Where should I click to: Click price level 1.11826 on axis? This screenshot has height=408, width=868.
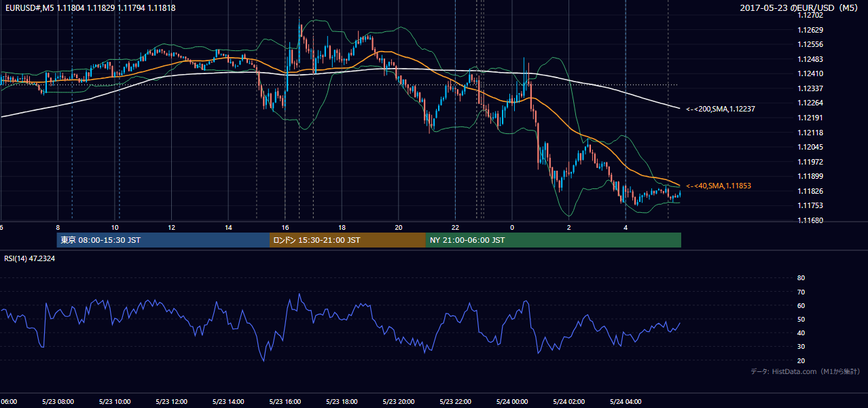pos(810,191)
